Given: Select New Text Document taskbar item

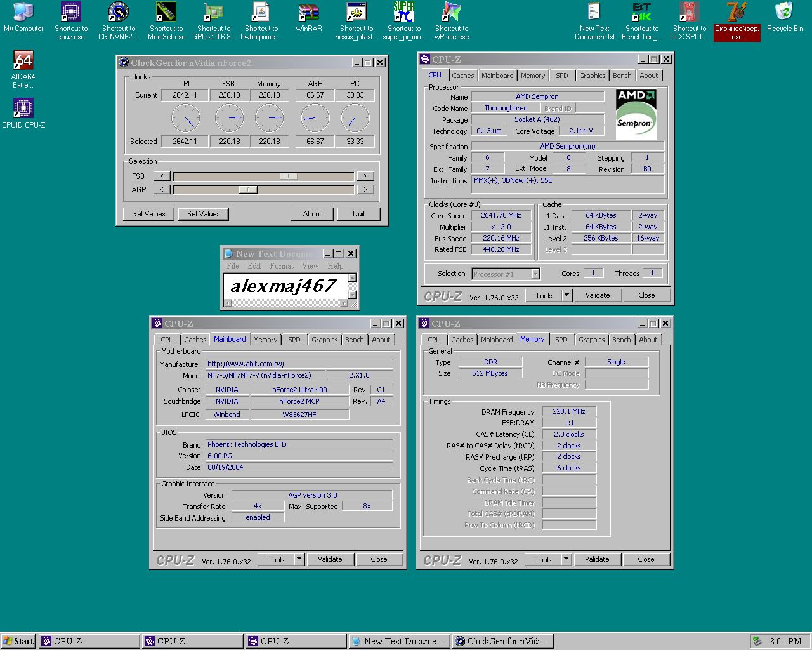Looking at the screenshot, I should [399, 641].
